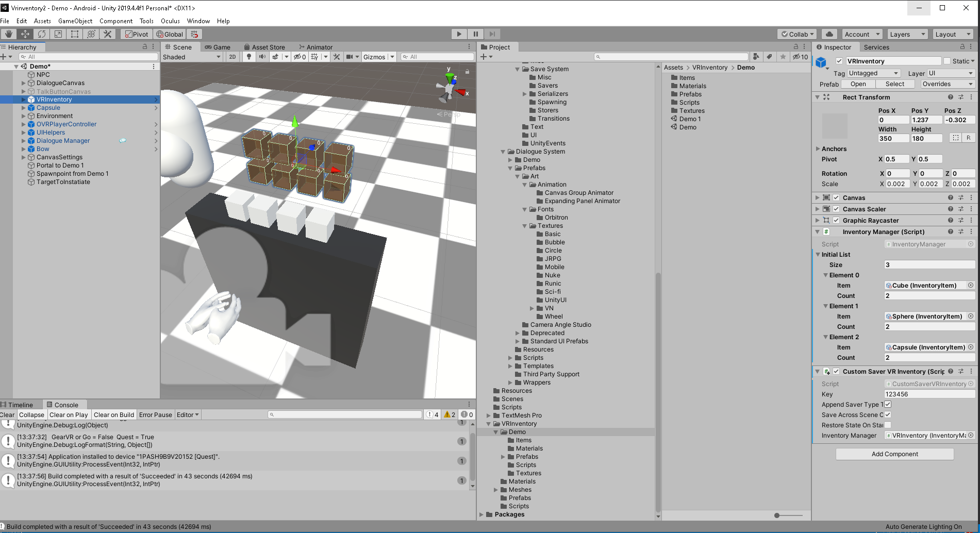Switch to the Animator tab
980x533 pixels.
point(315,47)
